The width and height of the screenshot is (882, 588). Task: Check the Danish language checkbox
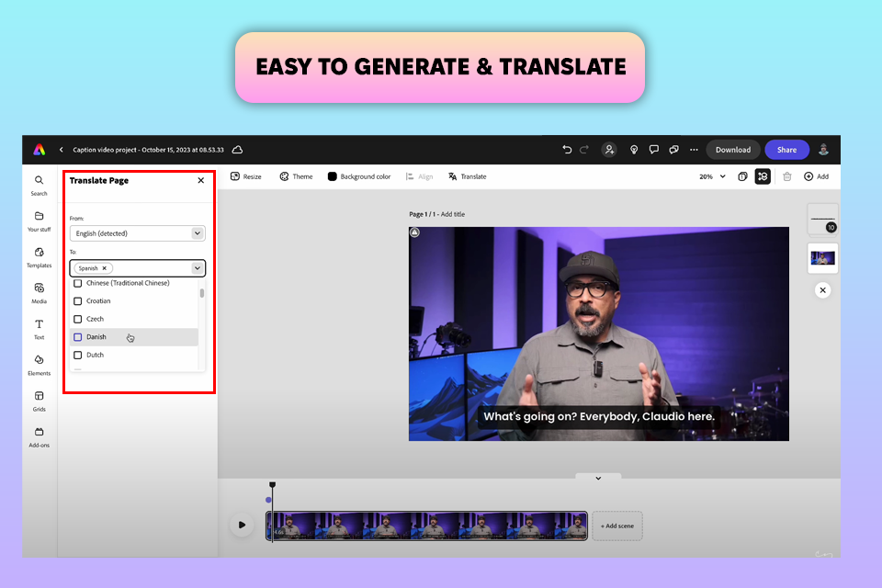click(x=78, y=337)
